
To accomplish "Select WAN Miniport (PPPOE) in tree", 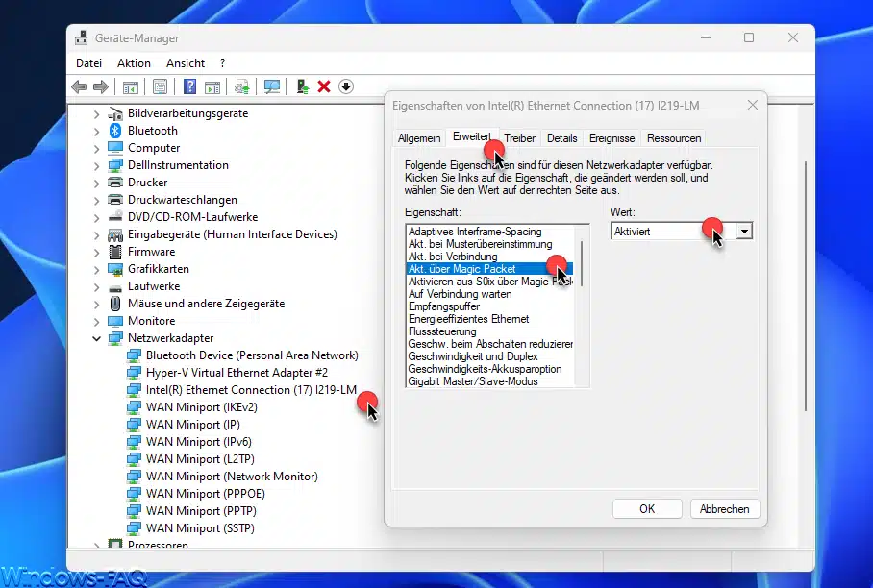I will tap(206, 494).
